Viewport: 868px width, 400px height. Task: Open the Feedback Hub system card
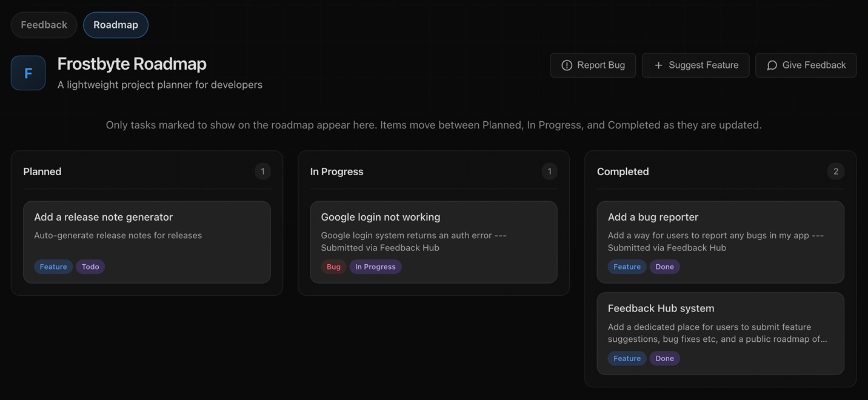(x=720, y=333)
